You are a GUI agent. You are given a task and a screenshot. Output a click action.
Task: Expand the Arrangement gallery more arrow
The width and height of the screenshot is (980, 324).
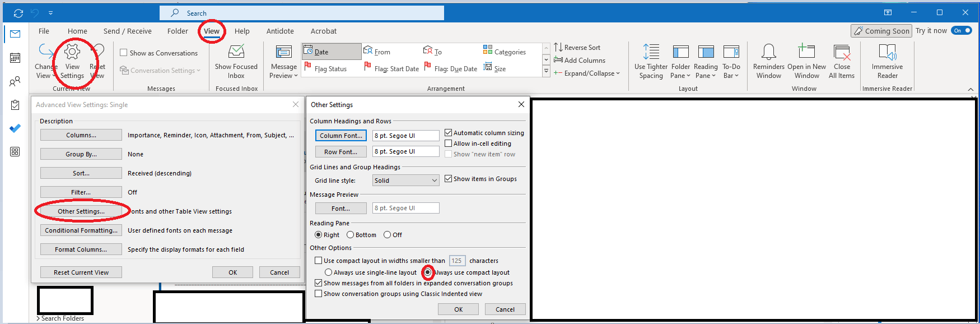point(546,72)
